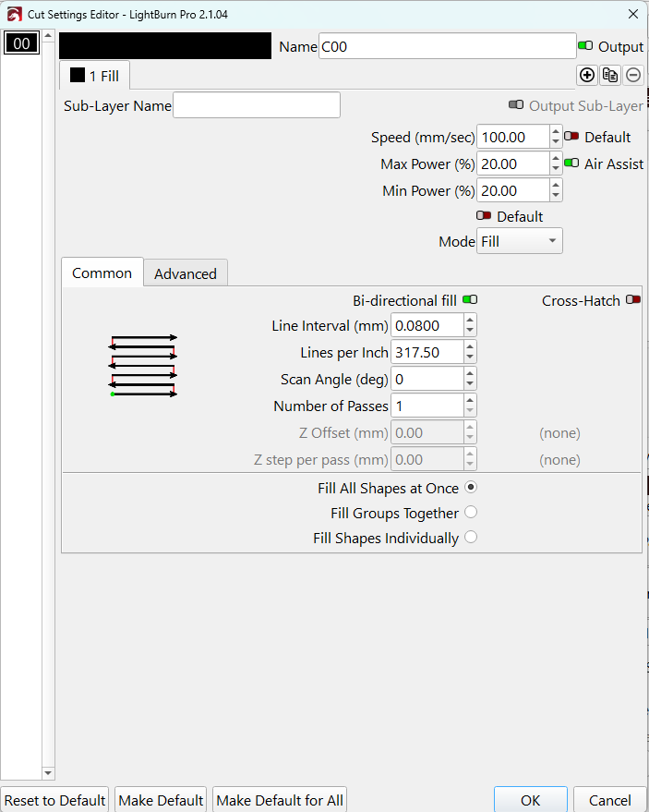Select Fill All Shapes at Once
This screenshot has width=649, height=812.
coord(471,488)
